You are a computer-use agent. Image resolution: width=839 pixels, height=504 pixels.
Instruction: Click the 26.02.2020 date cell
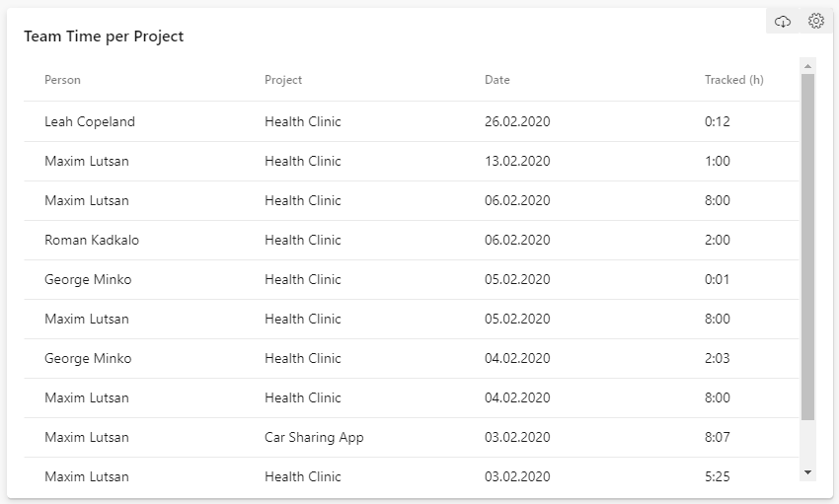pos(517,122)
